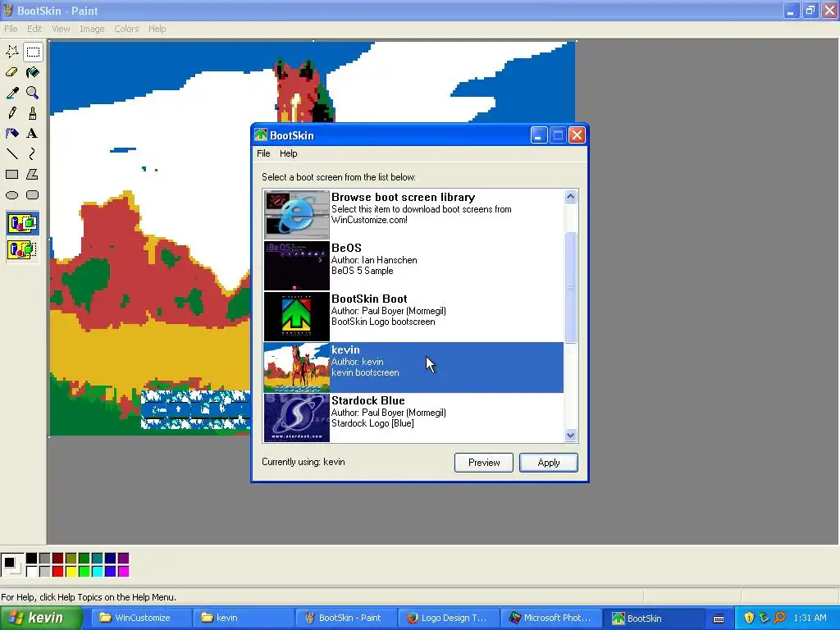Pick the purple color in Paint palette
840x630 pixels.
pyautogui.click(x=123, y=559)
